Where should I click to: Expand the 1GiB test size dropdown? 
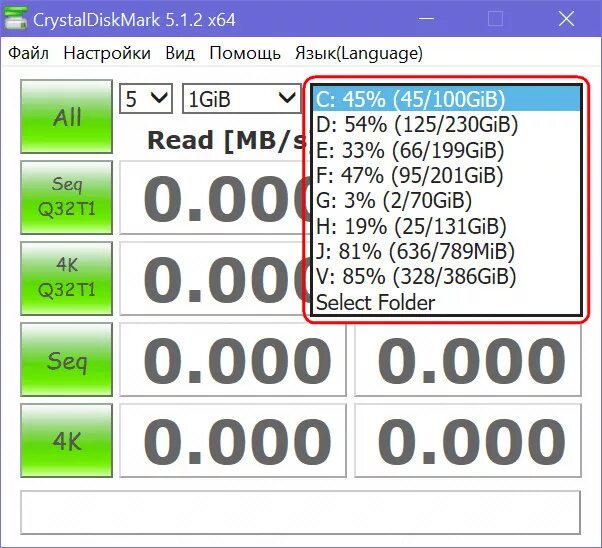(241, 99)
